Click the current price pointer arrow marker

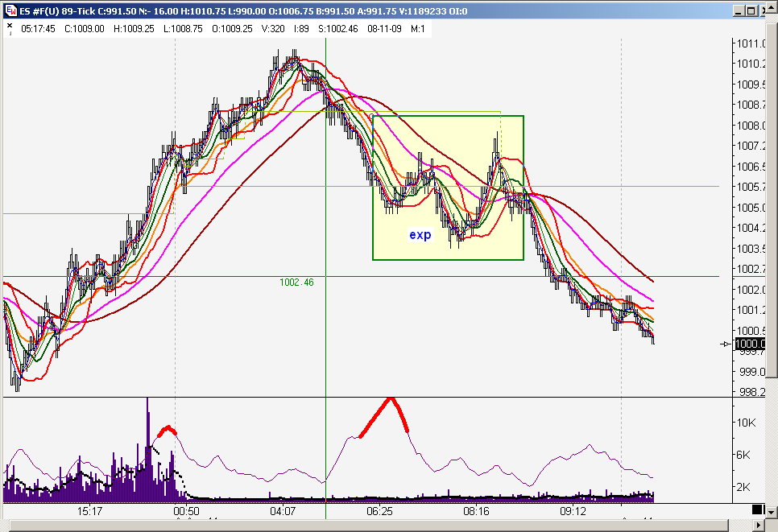[726, 344]
